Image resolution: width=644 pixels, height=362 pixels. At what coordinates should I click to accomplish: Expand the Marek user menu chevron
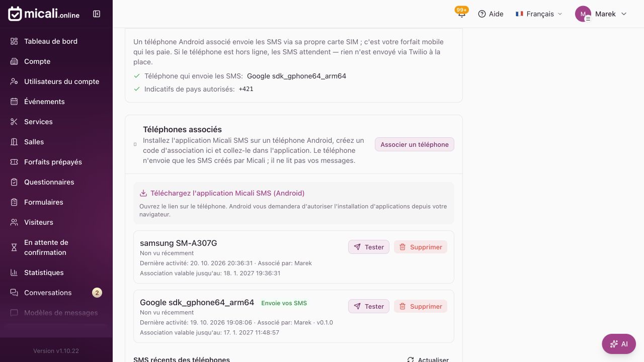[624, 14]
